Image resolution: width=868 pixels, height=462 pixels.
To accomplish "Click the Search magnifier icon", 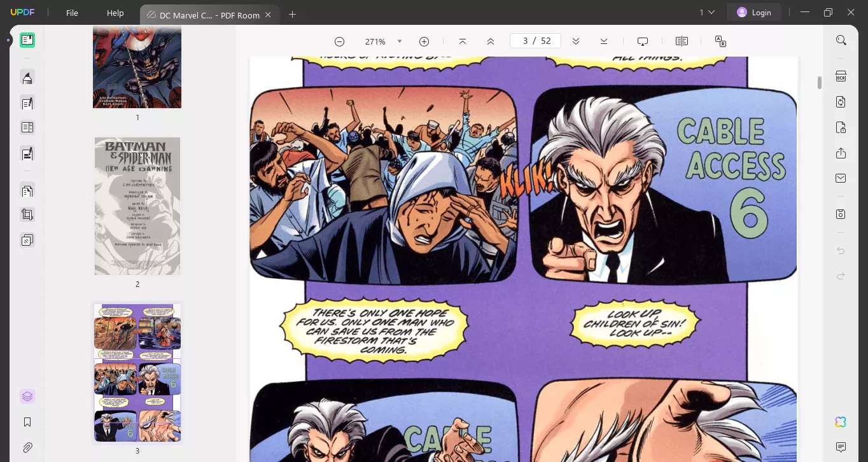I will 841,40.
